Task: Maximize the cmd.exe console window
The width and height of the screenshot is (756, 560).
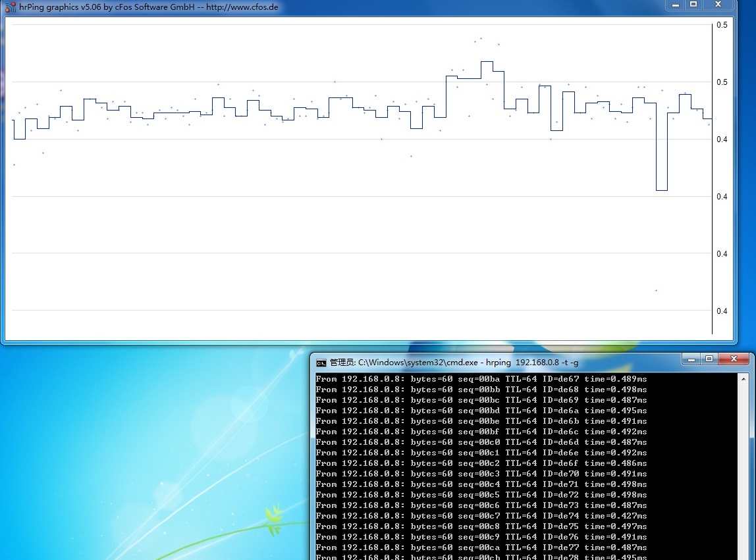Action: (709, 359)
